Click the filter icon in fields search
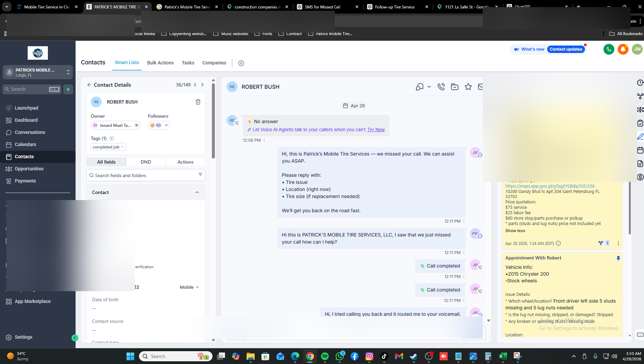644x364 pixels. click(x=200, y=174)
